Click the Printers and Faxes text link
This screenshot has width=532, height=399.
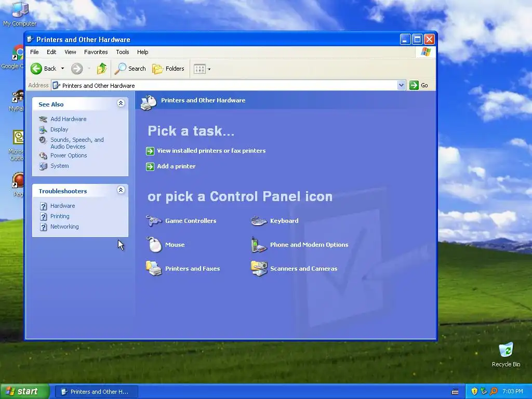pos(192,269)
